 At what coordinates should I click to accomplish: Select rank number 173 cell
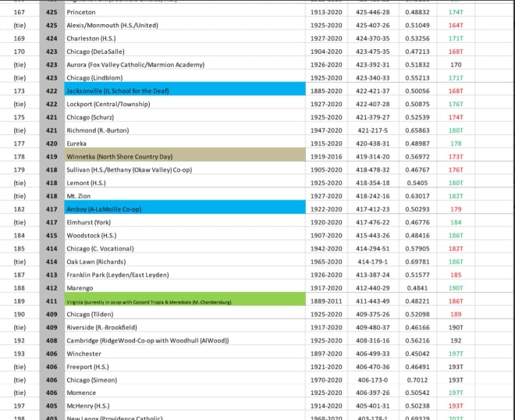pyautogui.click(x=20, y=91)
